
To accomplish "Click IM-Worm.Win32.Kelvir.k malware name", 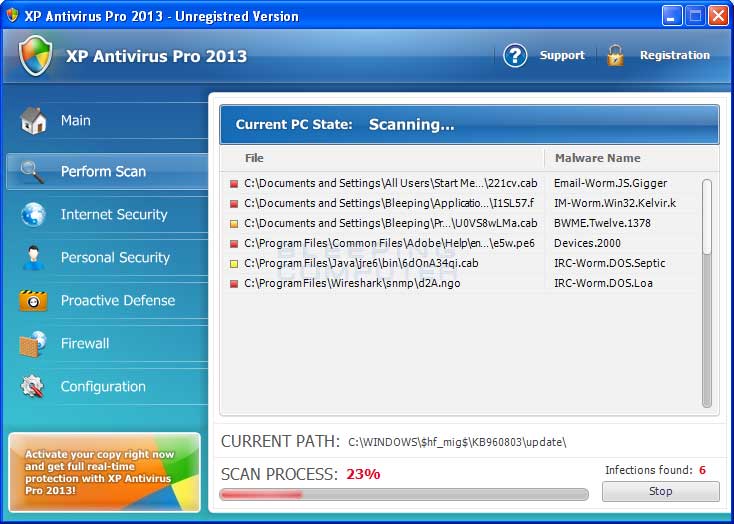I will click(x=615, y=203).
